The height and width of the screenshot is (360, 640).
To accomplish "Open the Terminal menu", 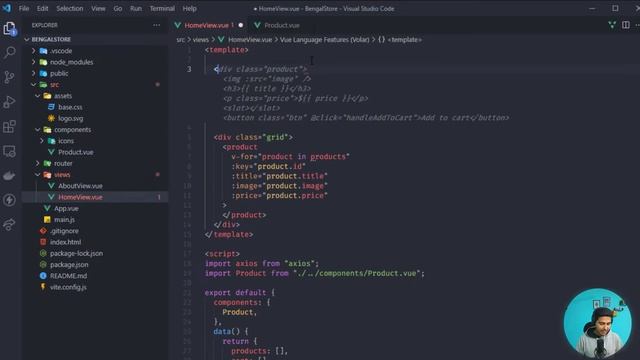I will pyautogui.click(x=162, y=8).
